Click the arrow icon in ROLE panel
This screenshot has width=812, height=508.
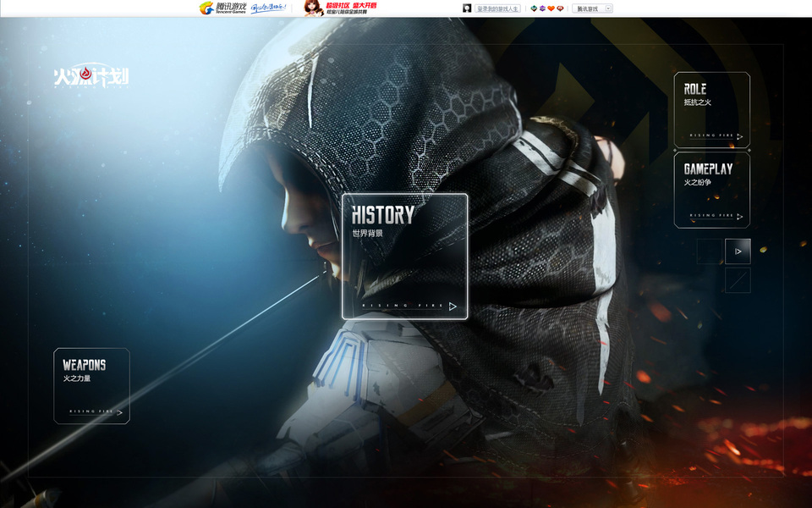point(739,137)
